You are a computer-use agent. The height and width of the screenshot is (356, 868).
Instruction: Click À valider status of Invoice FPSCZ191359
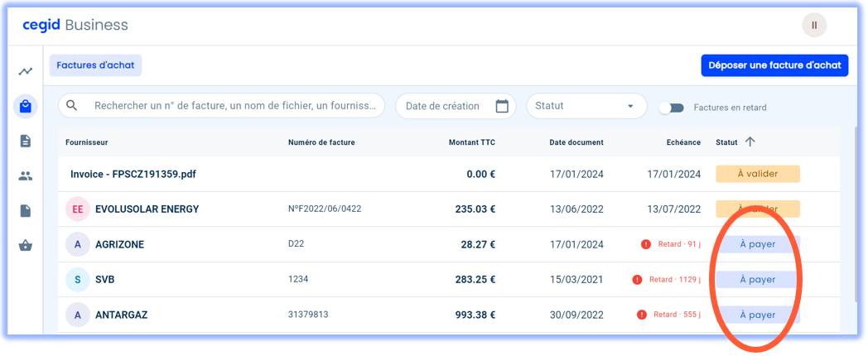tap(758, 174)
